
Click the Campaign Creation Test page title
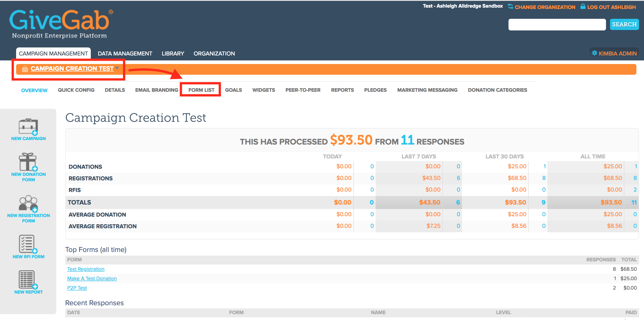pos(136,117)
